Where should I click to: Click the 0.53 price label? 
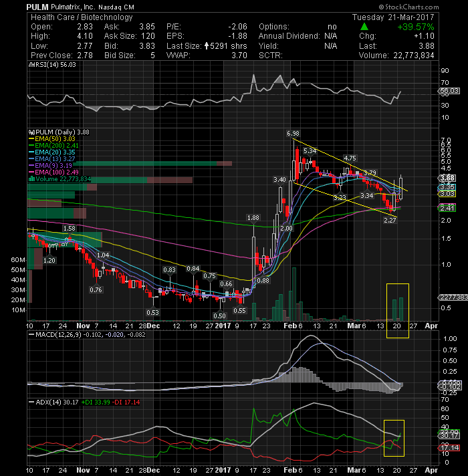(152, 312)
